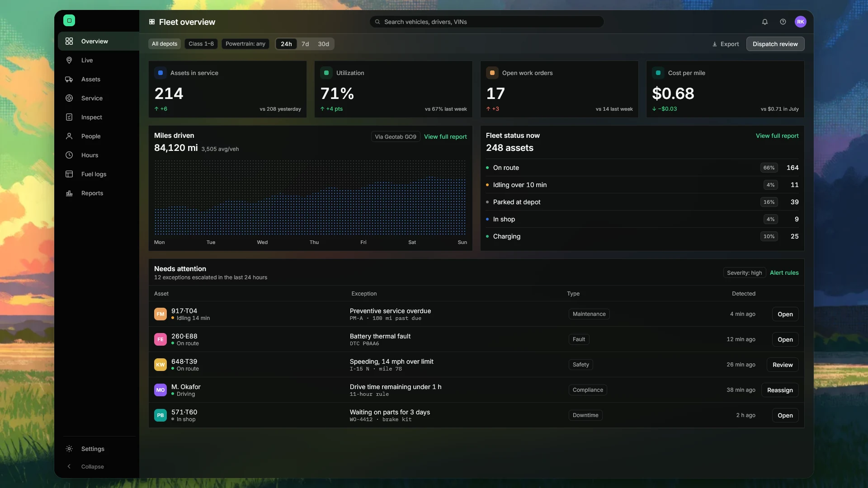Open the Class 1–8 filter
This screenshot has height=488, width=868.
(x=201, y=44)
